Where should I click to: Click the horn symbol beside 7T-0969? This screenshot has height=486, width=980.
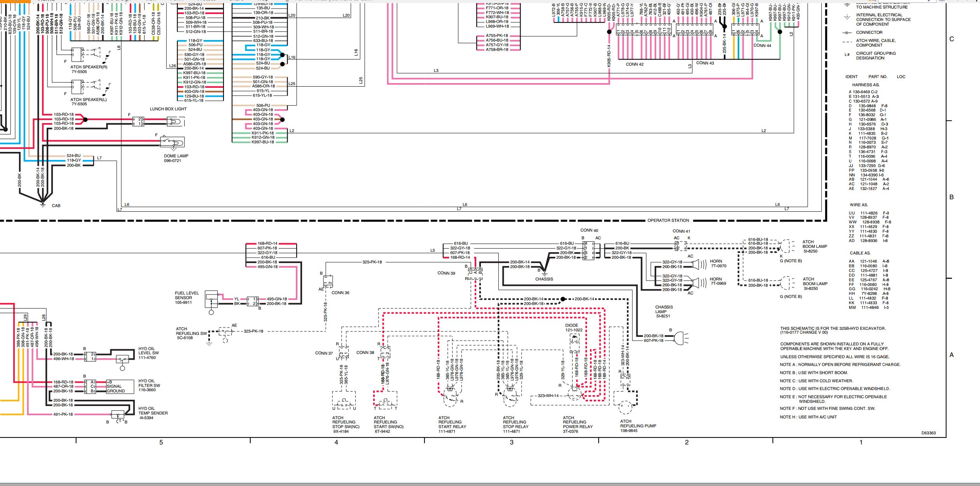(700, 282)
